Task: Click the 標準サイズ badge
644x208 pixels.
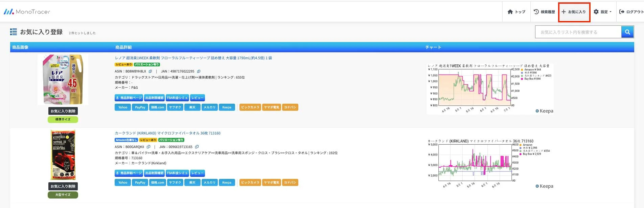Action: click(x=63, y=120)
